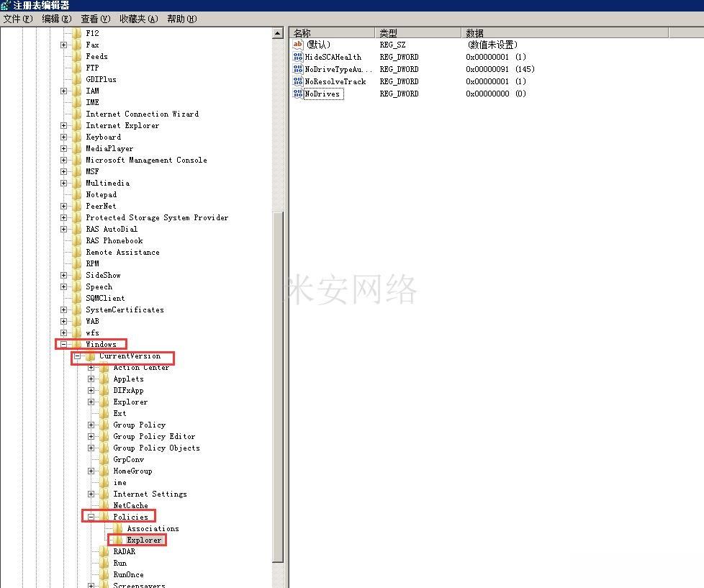Collapse the Windows key
The width and height of the screenshot is (704, 588).
click(64, 344)
